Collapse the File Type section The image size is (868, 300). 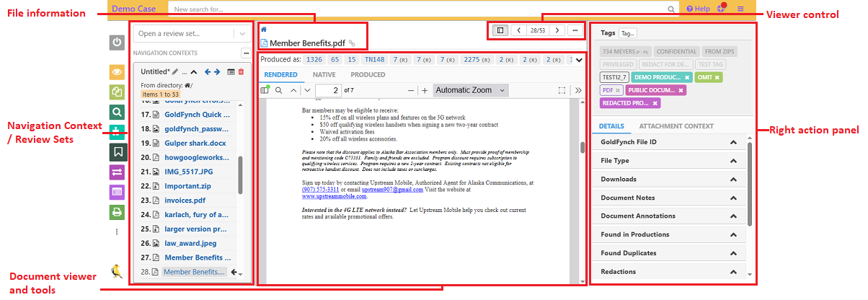[733, 161]
